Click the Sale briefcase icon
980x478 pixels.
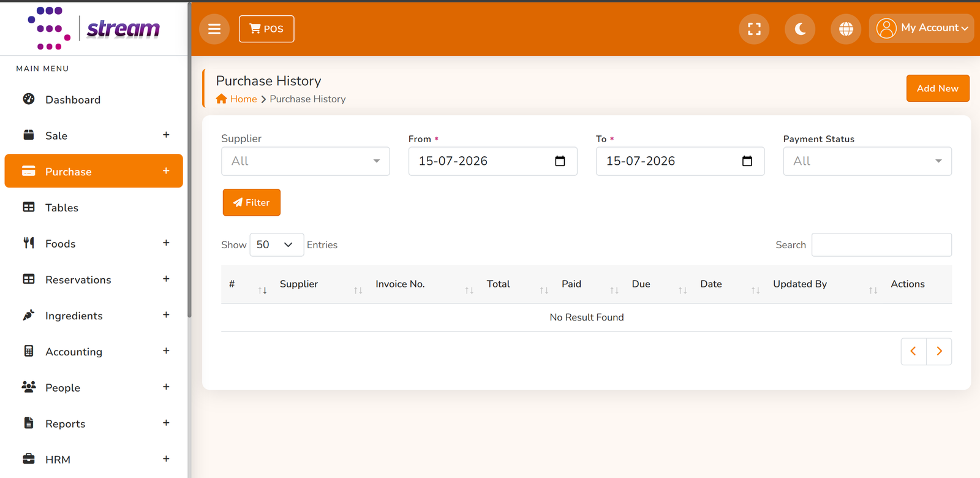point(29,135)
